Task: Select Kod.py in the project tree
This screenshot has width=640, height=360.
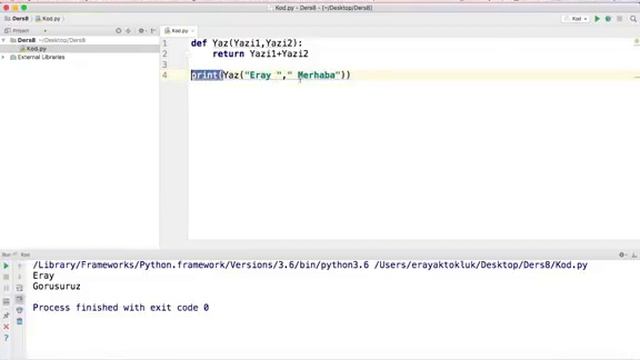Action: tap(36, 49)
